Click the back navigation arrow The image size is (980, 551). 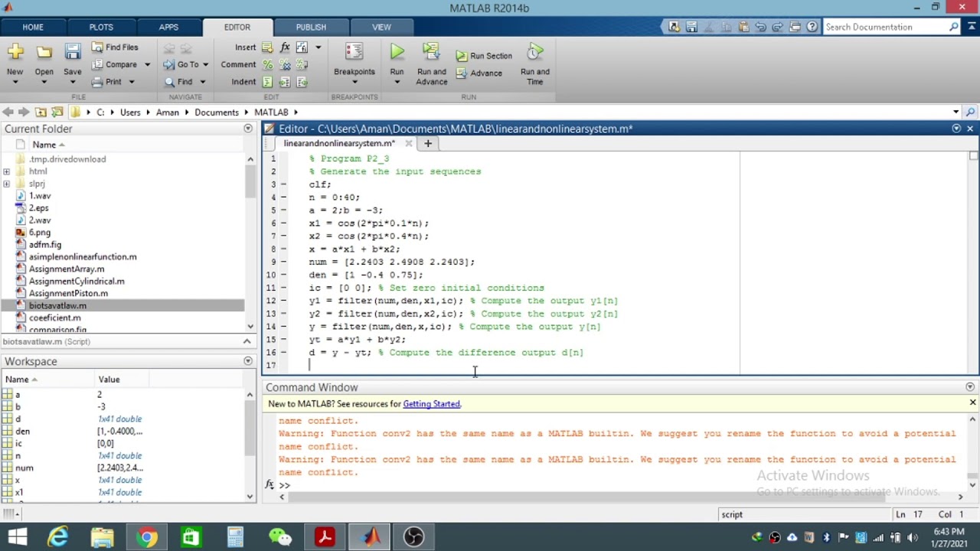(8, 112)
